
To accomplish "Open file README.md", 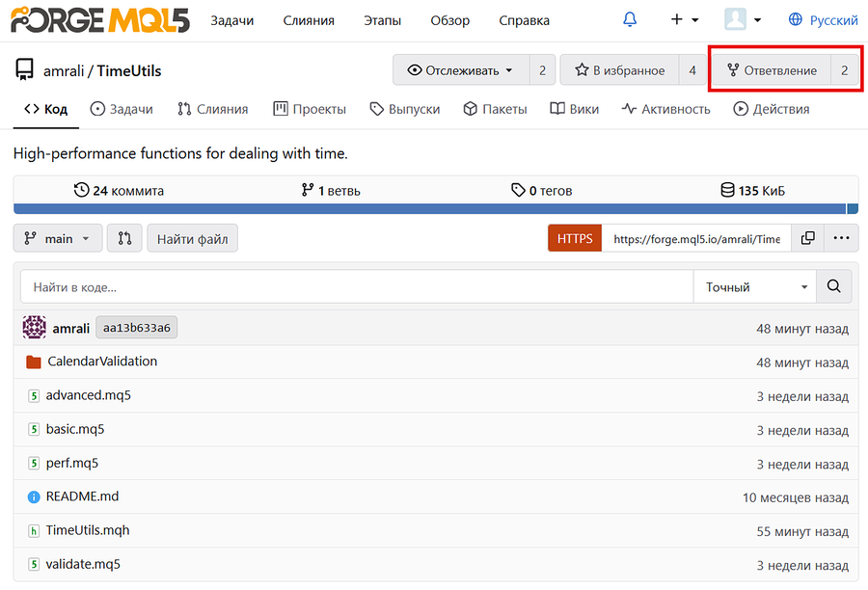I will [83, 496].
